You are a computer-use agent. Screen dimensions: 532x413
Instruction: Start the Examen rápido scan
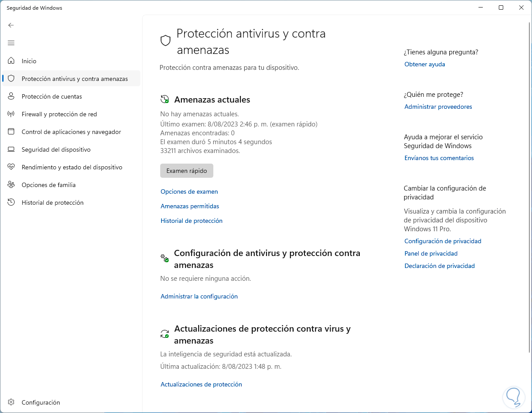[186, 171]
